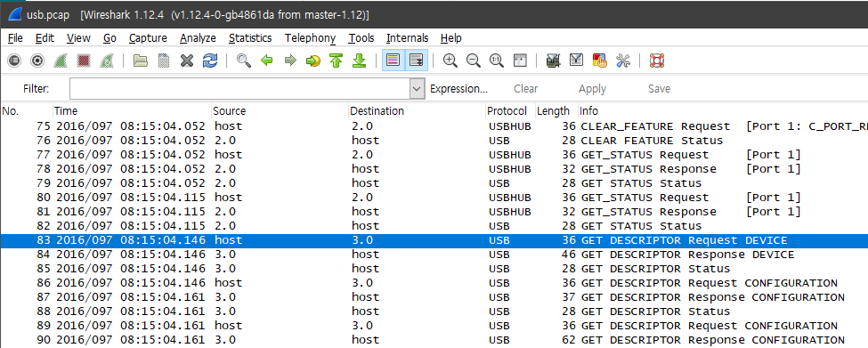Select packet 76 CLEAR FEATURE Status

(x=434, y=141)
